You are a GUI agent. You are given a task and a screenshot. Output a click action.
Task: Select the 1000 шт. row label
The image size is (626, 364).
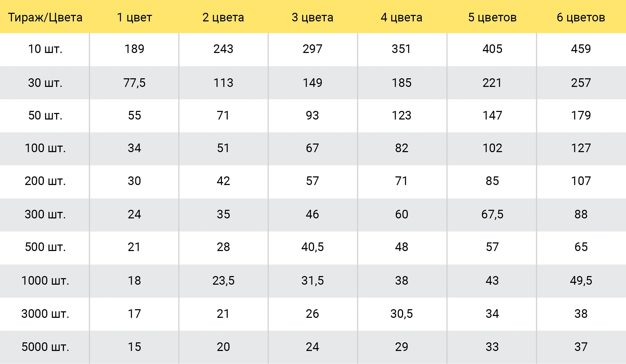point(45,281)
